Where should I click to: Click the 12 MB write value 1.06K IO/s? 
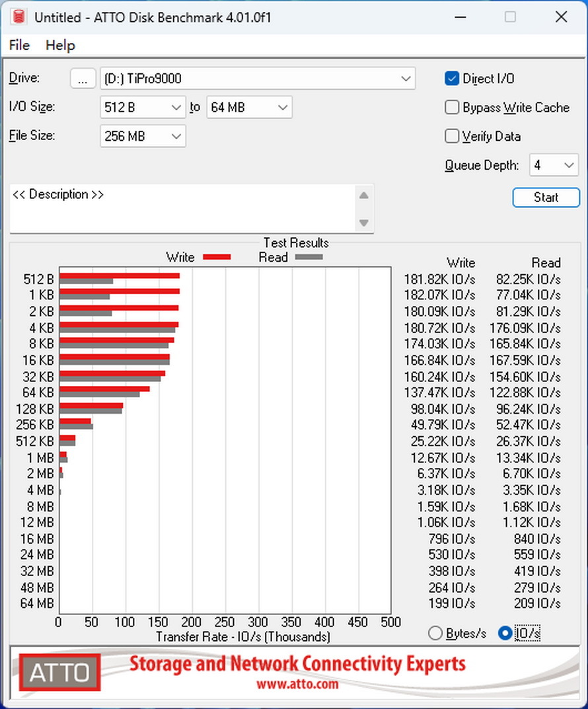point(446,522)
